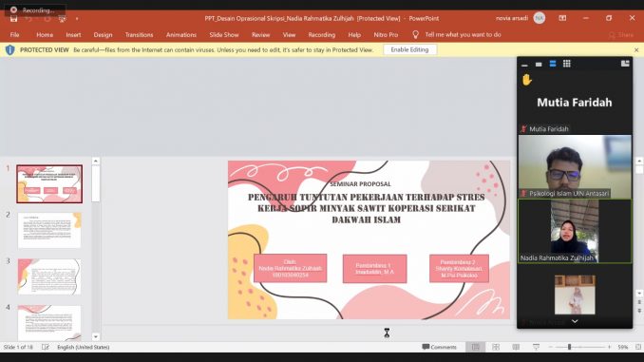
Task: Fit slide to current window icon
Action: 638,347
